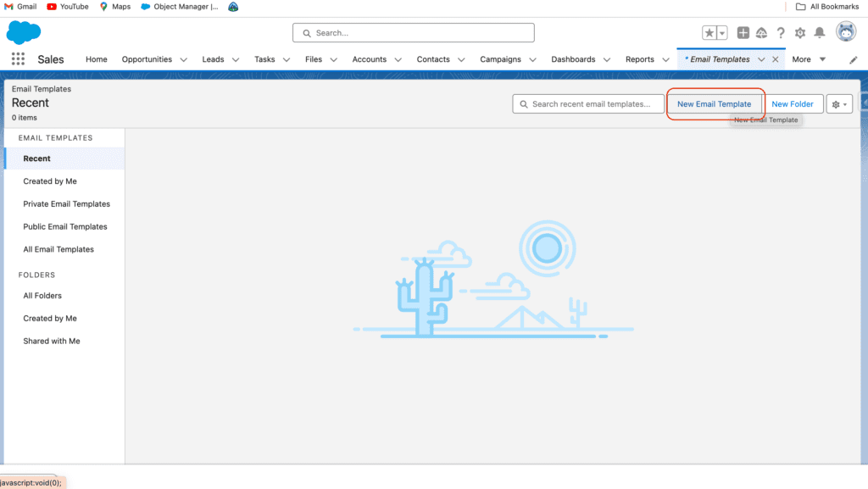Open Public Email Templates list
Viewport: 868px width, 489px height.
[x=64, y=226]
